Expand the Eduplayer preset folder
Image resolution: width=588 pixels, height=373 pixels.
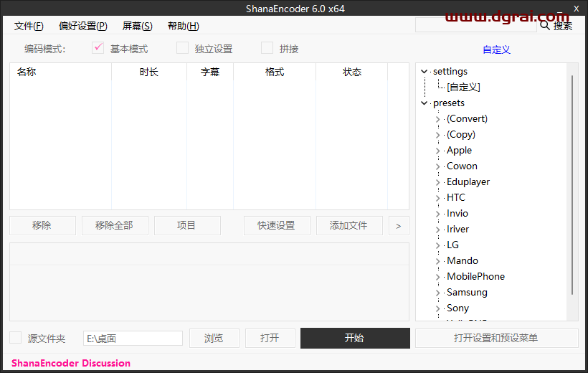pyautogui.click(x=437, y=182)
